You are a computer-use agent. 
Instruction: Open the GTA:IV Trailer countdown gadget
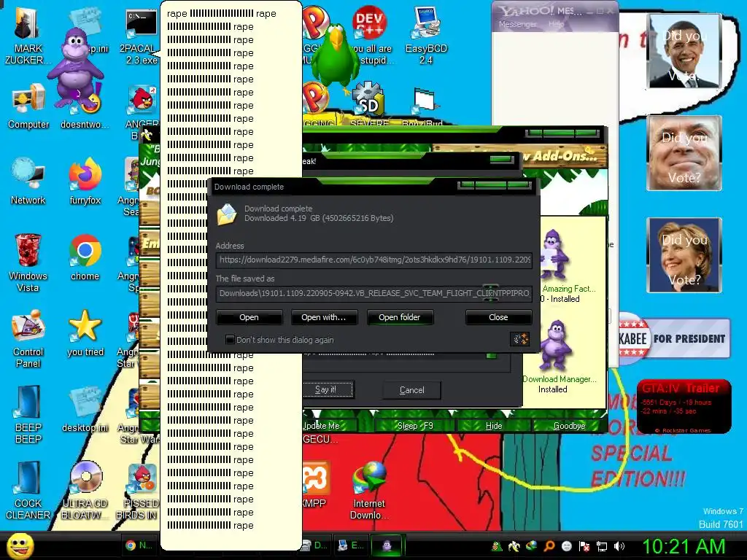pos(683,407)
